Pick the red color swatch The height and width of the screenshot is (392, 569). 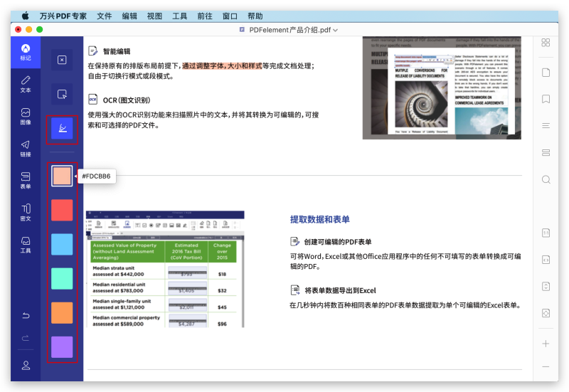point(62,210)
